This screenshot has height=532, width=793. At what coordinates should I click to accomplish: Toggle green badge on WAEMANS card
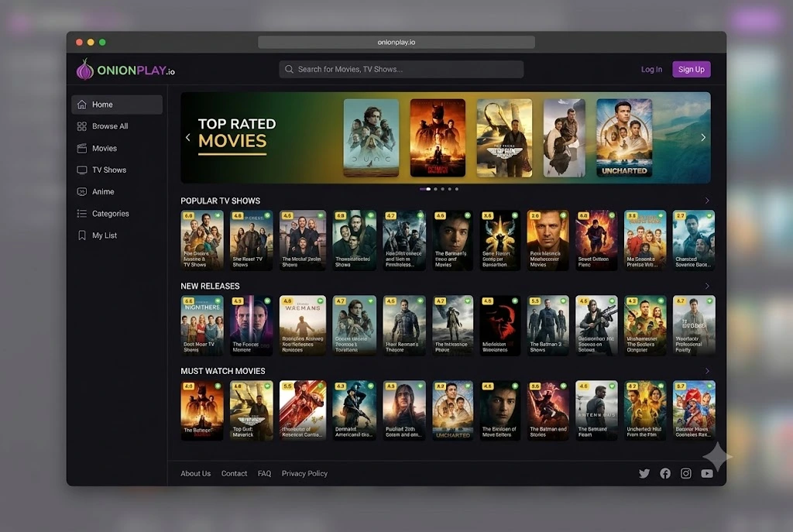(x=321, y=301)
